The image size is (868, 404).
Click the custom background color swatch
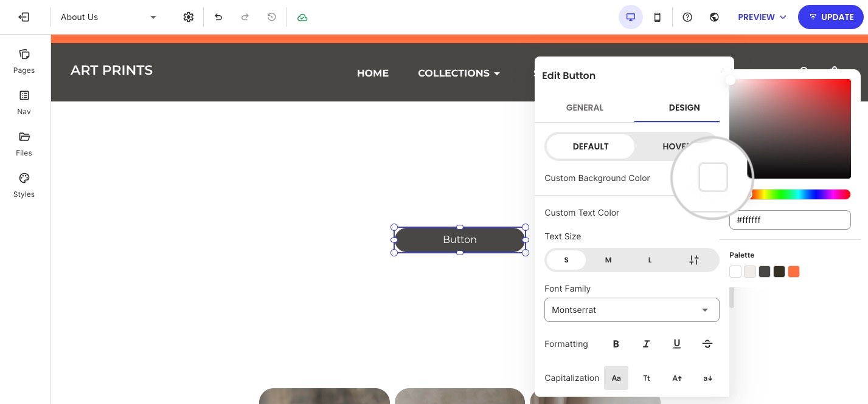(x=713, y=177)
